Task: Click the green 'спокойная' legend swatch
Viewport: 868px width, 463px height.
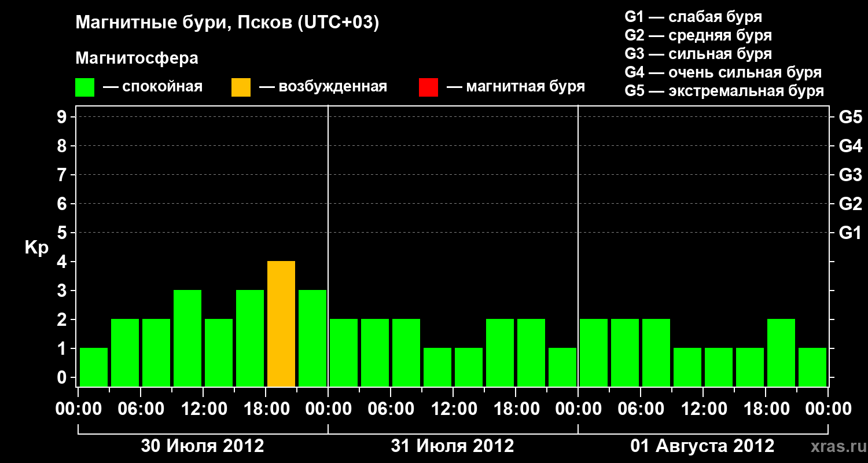Action: [x=85, y=87]
